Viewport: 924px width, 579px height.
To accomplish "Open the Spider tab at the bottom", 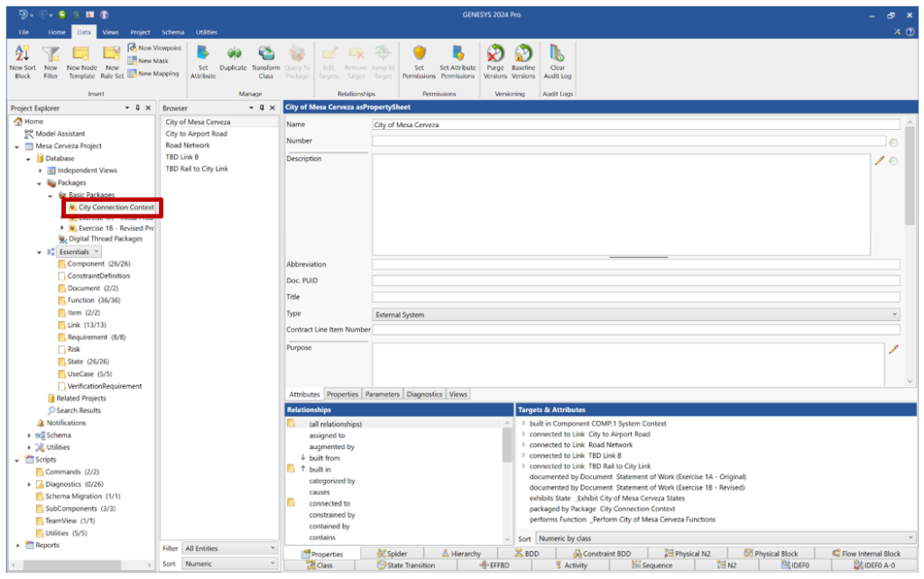I will coord(393,553).
